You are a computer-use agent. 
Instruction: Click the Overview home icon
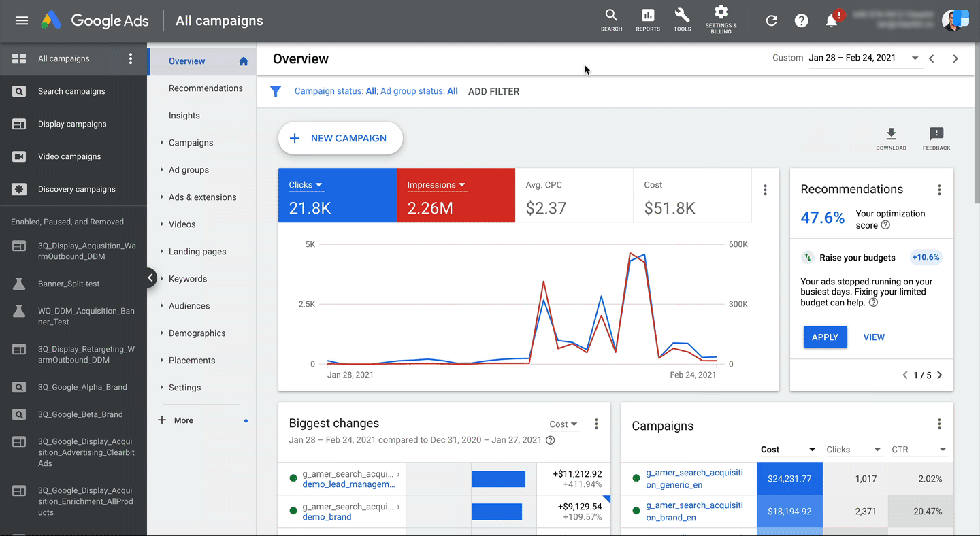(x=244, y=61)
